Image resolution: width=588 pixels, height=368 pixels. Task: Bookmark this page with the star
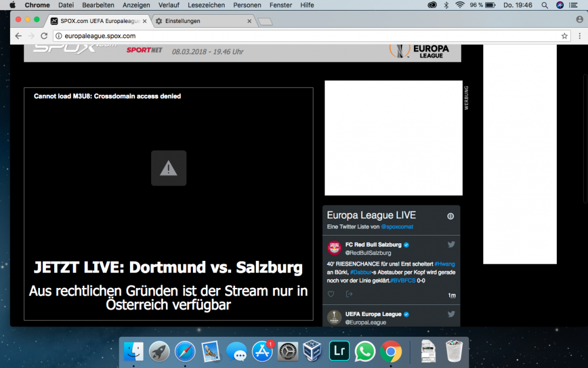click(564, 36)
